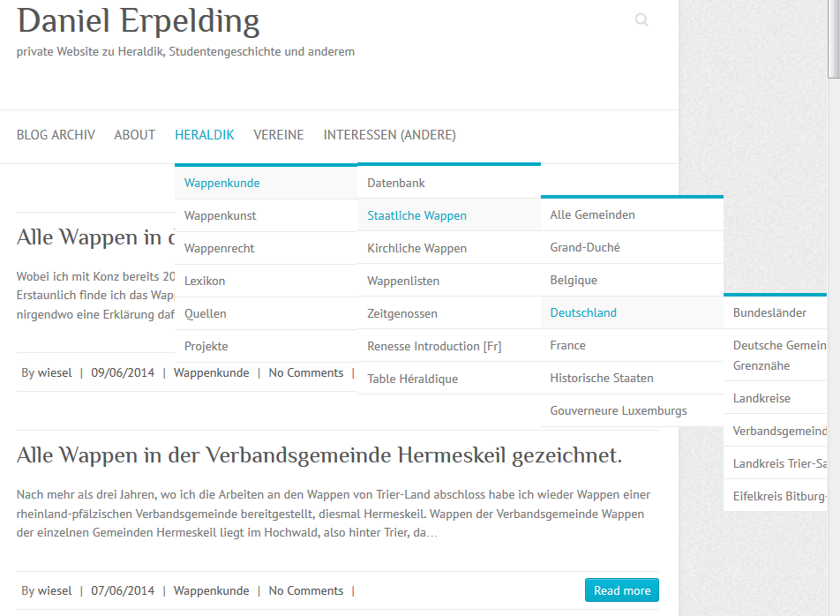Select Grand-Duché menu entry
The image size is (840, 616).
click(x=585, y=248)
